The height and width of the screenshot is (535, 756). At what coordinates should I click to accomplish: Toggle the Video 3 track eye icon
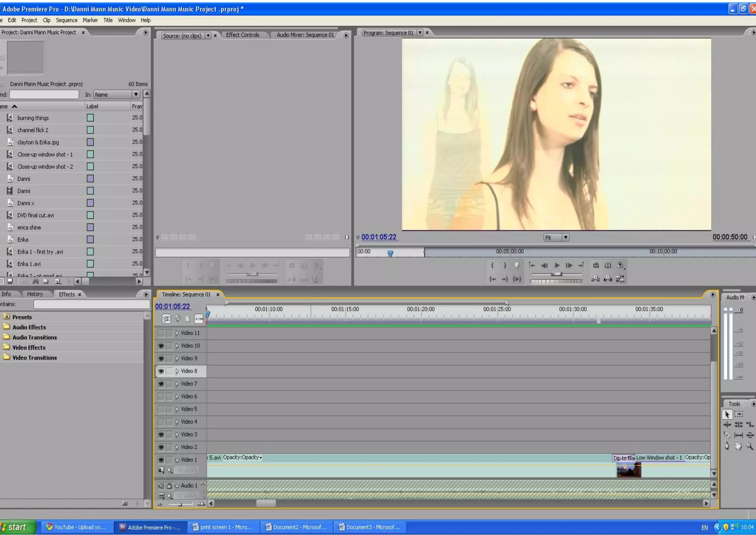161,435
